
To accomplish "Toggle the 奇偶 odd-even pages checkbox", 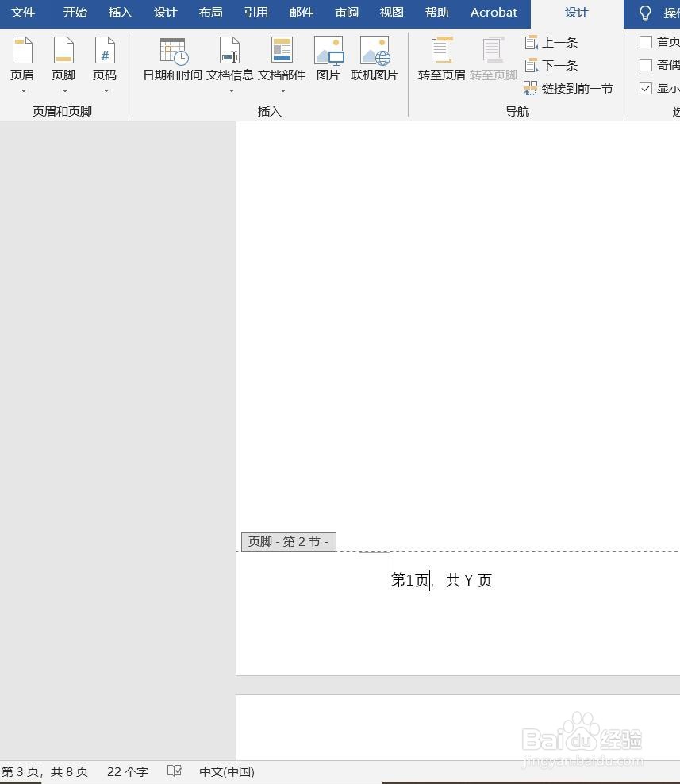I will 646,65.
